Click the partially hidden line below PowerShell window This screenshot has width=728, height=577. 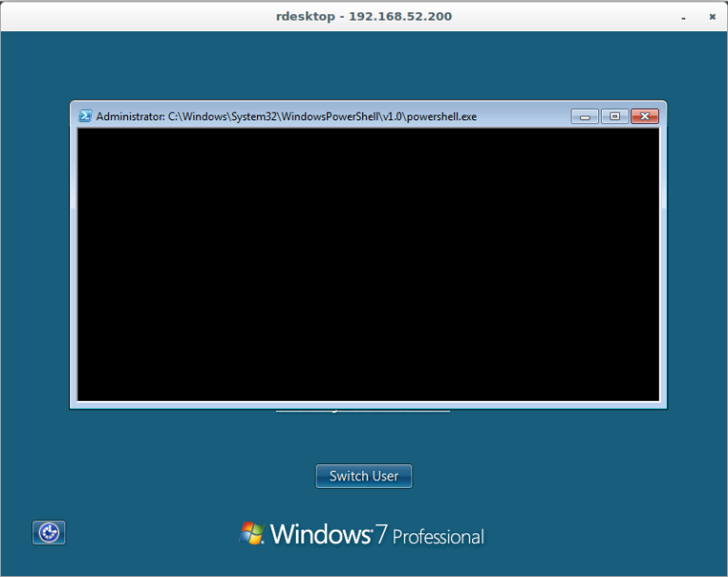click(363, 412)
